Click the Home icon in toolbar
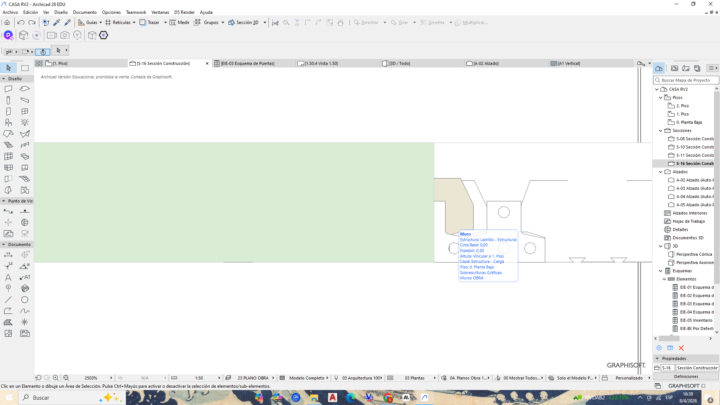Screen dimensions: 720x405 click(7, 22)
